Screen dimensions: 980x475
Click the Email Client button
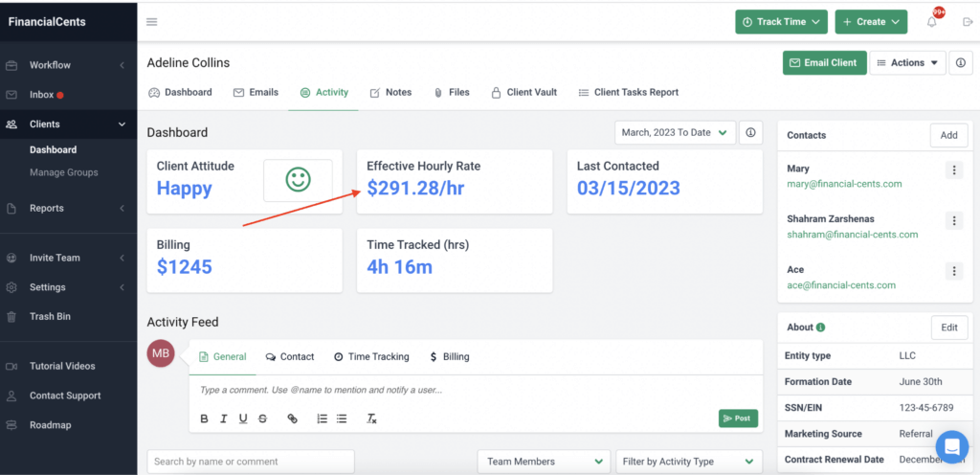point(824,63)
